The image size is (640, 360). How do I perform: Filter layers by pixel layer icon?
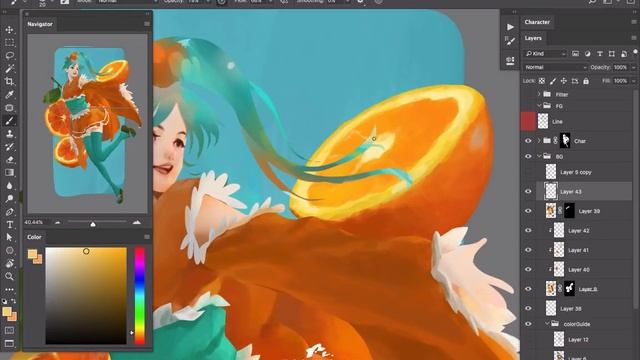(x=575, y=53)
